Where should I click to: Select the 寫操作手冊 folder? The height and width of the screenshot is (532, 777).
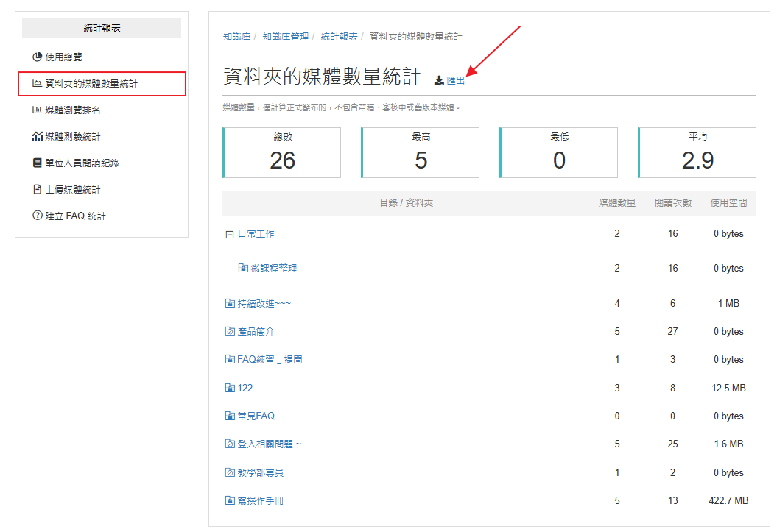pos(261,501)
